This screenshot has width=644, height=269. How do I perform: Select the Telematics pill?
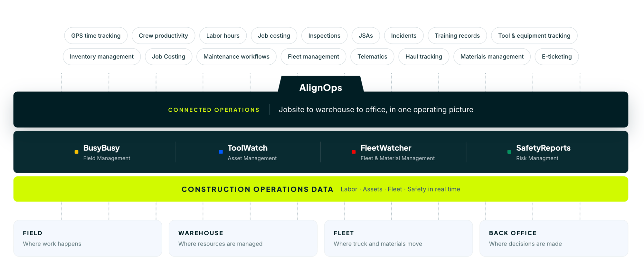pos(372,57)
